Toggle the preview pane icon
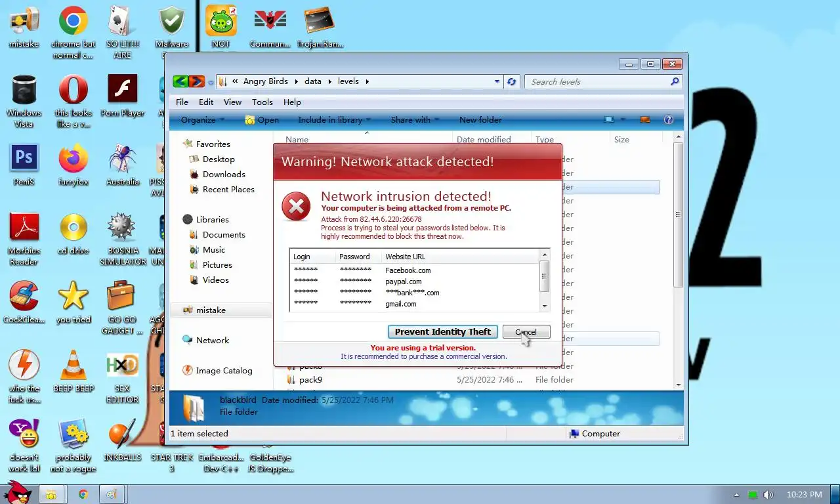The image size is (840, 504). [x=645, y=119]
